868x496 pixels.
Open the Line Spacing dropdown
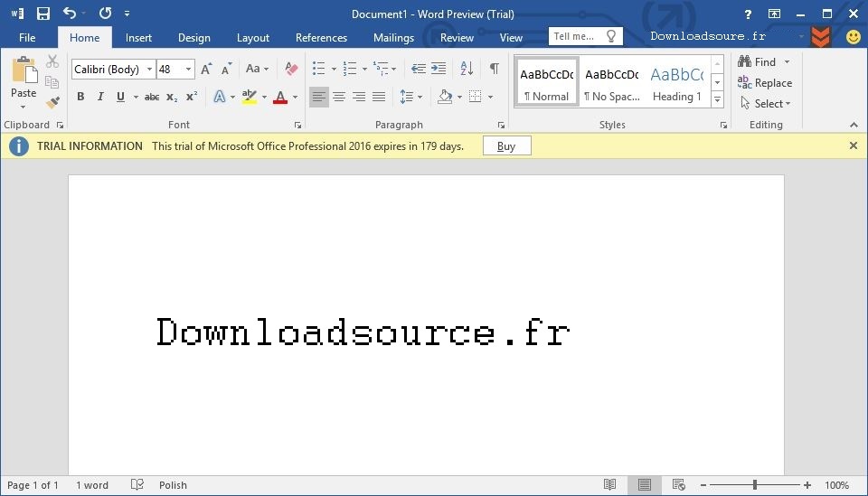coord(410,97)
